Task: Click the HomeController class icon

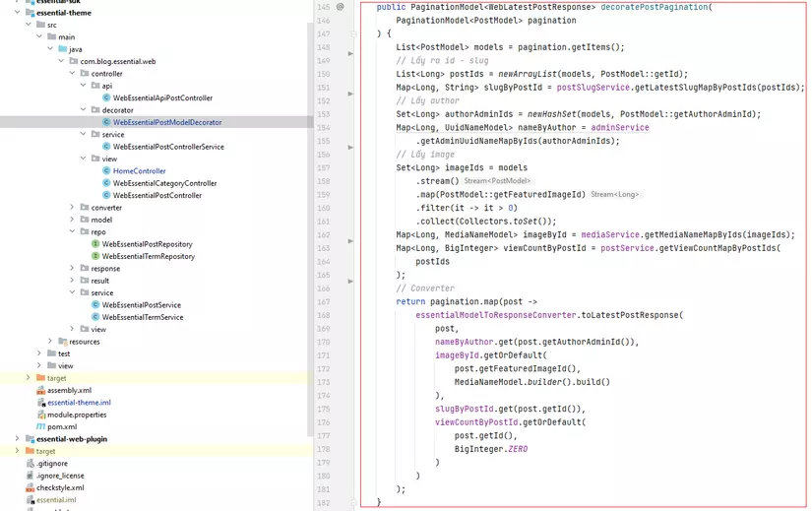Action: (106, 171)
